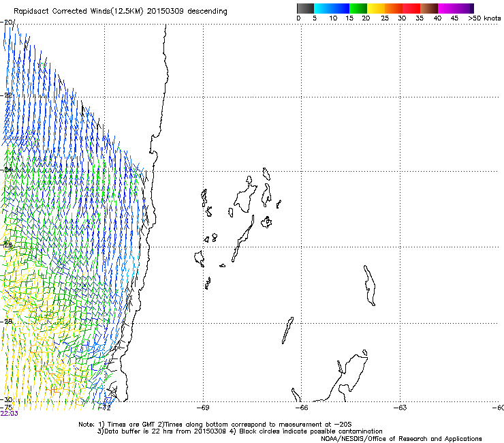Click the -20 latitude axis label
The width and height of the screenshot is (504, 443).
click(7, 22)
